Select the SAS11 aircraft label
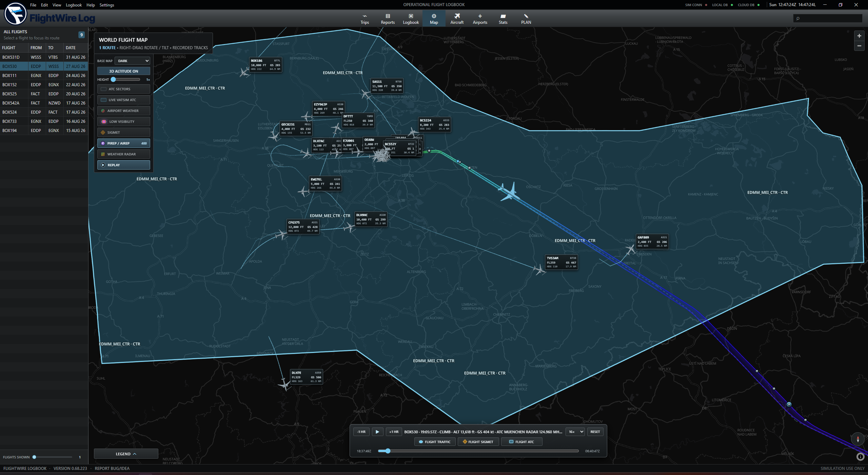Screen dimensions: 868x475 (x=387, y=86)
